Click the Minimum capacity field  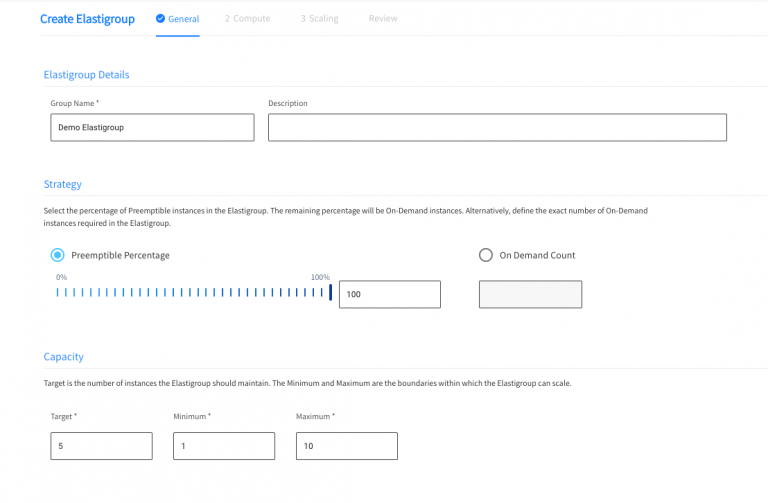tap(223, 446)
